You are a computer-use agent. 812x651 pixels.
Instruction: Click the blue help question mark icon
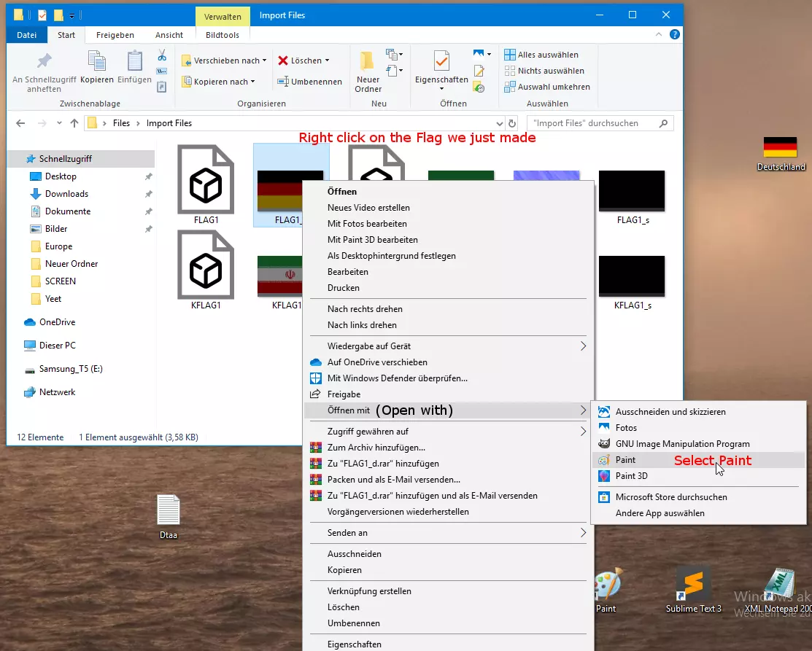pyautogui.click(x=674, y=35)
